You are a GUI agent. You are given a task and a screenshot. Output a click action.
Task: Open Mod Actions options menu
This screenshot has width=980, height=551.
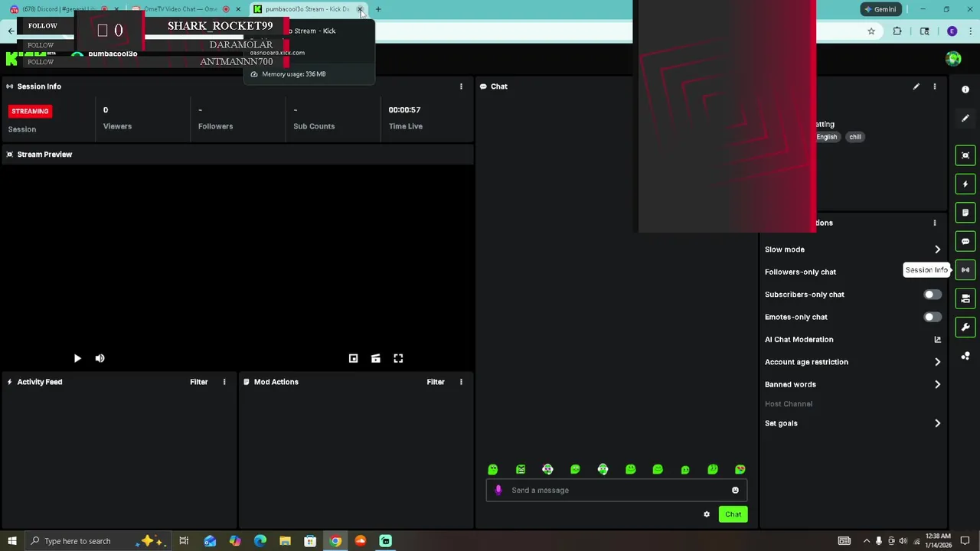point(461,382)
